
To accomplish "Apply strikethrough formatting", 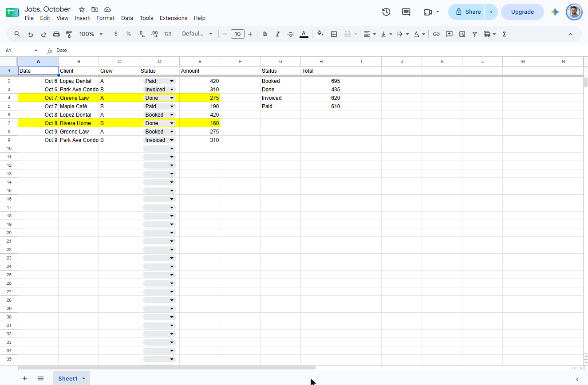I will 291,34.
